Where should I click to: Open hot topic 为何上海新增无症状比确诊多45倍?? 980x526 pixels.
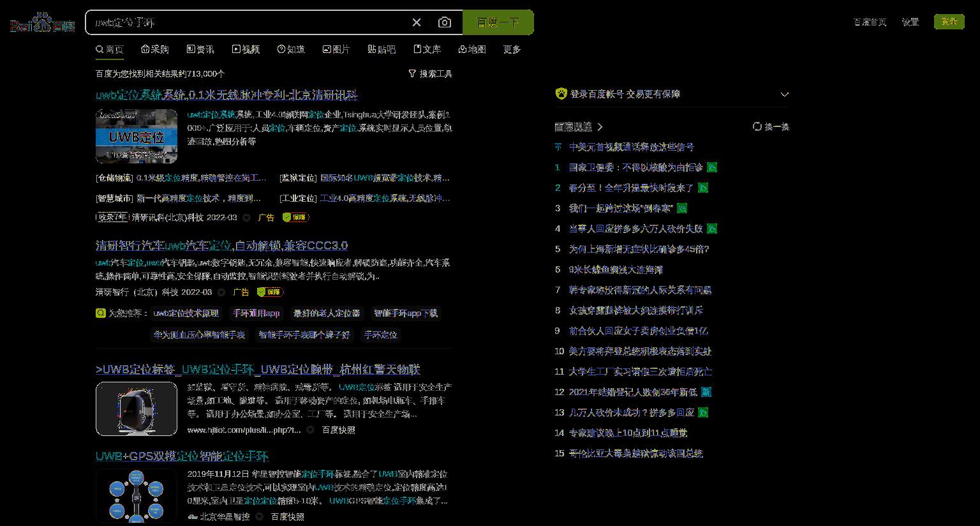point(639,249)
